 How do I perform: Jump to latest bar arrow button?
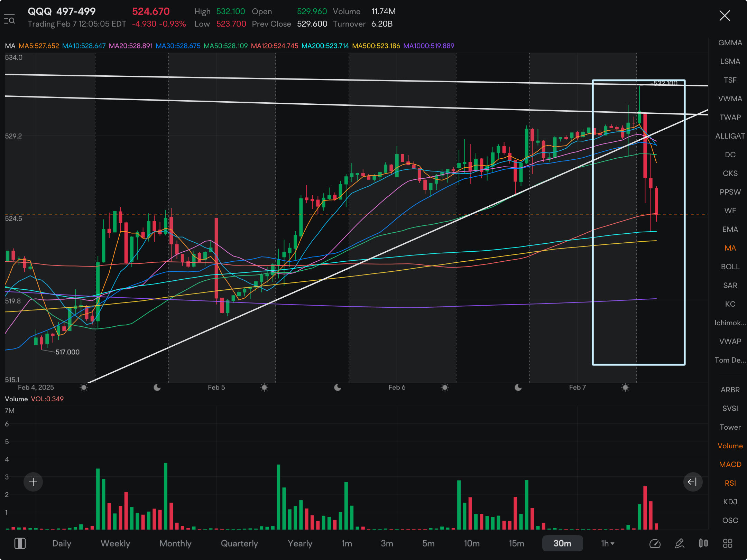(x=693, y=482)
